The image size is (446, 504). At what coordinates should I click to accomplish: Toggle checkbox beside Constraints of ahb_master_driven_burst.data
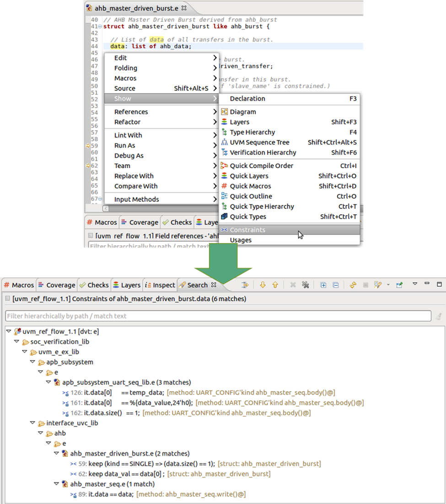[8, 298]
